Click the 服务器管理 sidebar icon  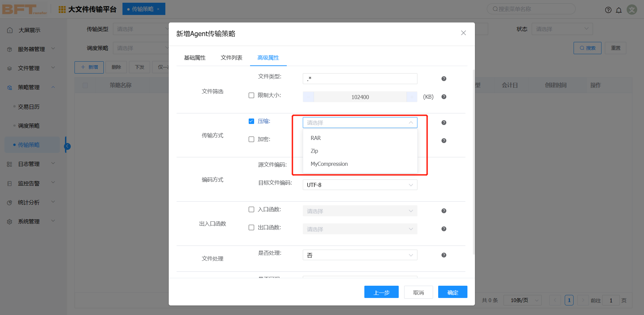tap(10, 49)
